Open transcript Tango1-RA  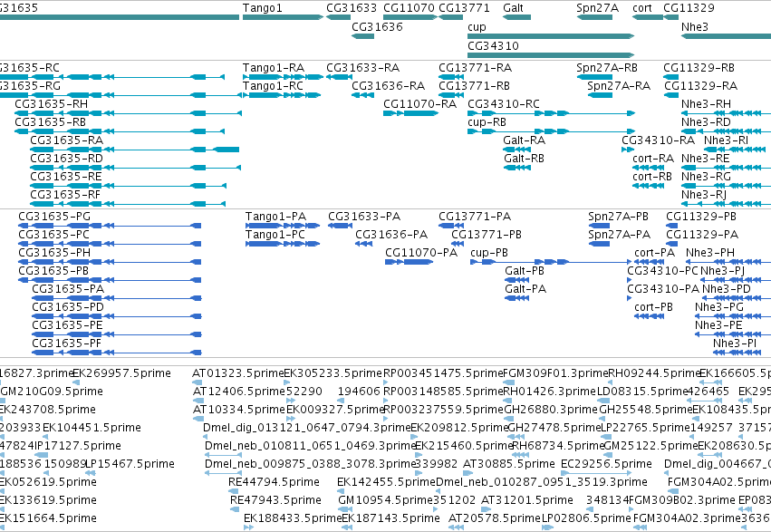point(274,68)
